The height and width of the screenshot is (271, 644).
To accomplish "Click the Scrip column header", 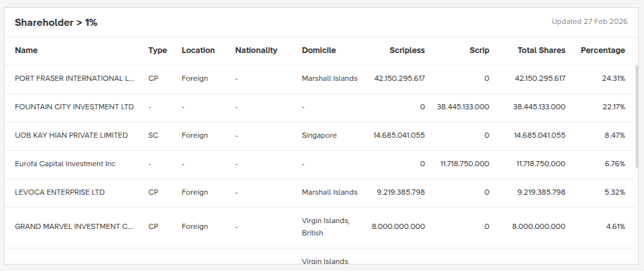I will click(x=479, y=50).
